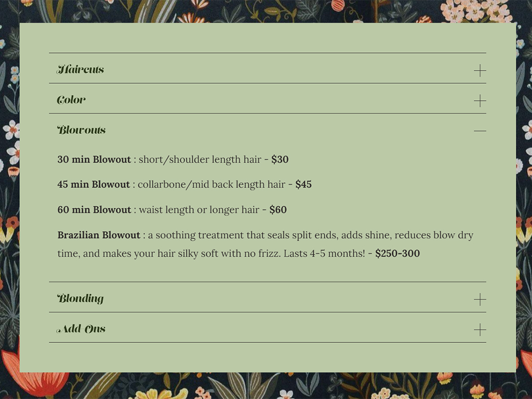This screenshot has height=399, width=532.
Task: Select the 30 min Blowout entry
Action: tap(172, 159)
